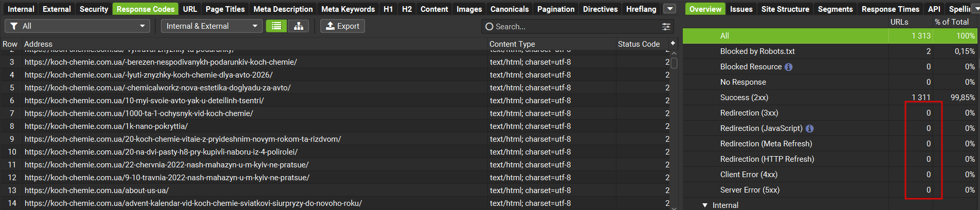Show more tabs with left panel overflow arrow
The height and width of the screenshot is (210, 980).
click(669, 9)
